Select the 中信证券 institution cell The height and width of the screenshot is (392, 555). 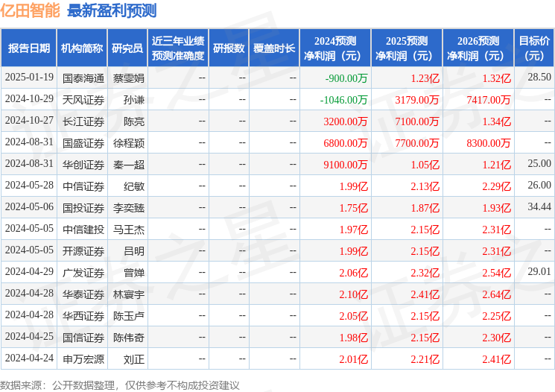(83, 186)
